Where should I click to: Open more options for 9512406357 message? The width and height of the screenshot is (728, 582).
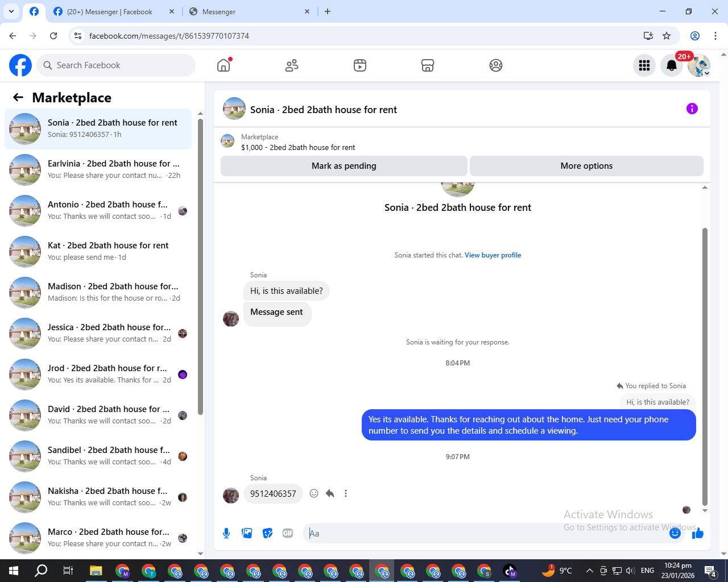pyautogui.click(x=346, y=493)
